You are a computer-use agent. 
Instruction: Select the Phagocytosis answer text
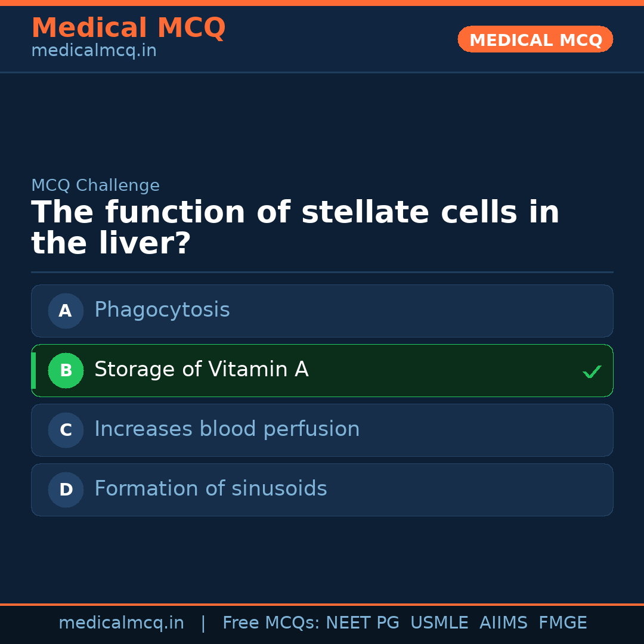pyautogui.click(x=162, y=310)
